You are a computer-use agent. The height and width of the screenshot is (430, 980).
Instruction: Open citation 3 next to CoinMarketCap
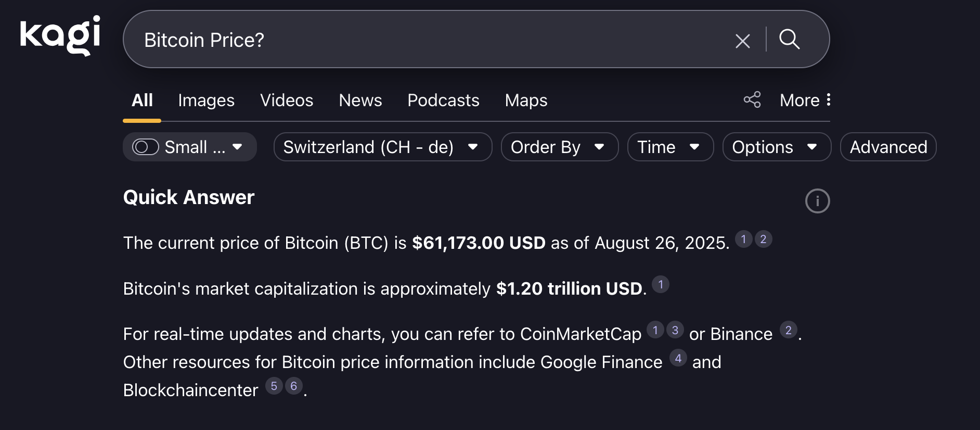[675, 330]
